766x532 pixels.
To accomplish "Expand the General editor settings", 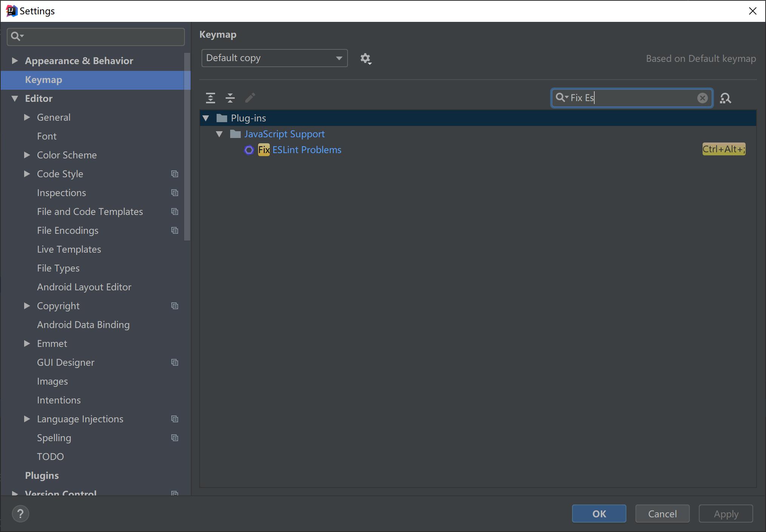I will pos(27,117).
